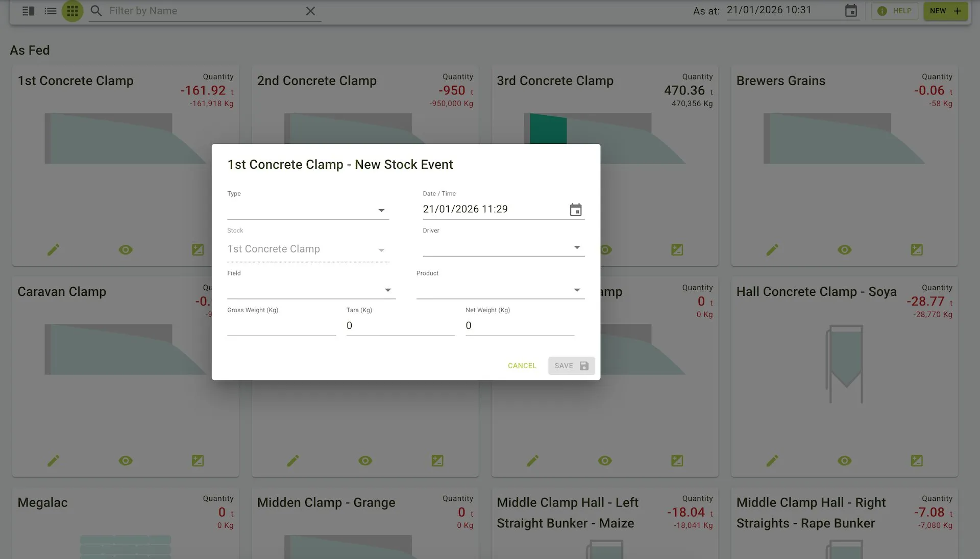Cancel the New Stock Event dialog

pyautogui.click(x=522, y=366)
